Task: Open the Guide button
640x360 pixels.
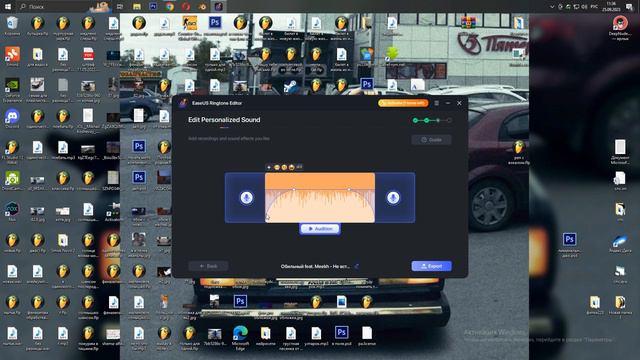Action: [x=431, y=140]
